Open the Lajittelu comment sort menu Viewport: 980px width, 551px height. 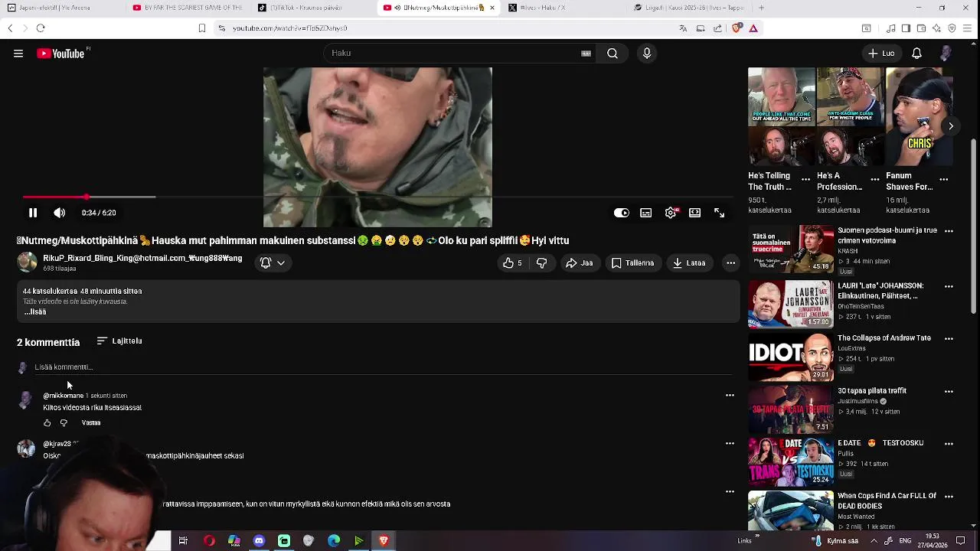pyautogui.click(x=119, y=341)
